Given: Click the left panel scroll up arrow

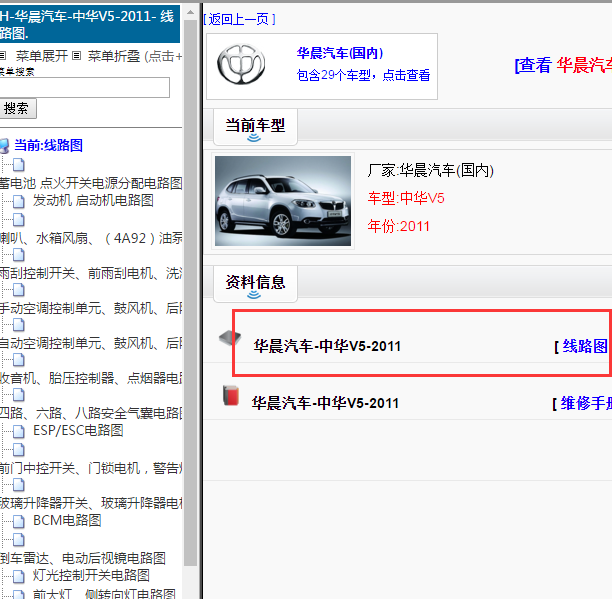Looking at the screenshot, I should (190, 12).
